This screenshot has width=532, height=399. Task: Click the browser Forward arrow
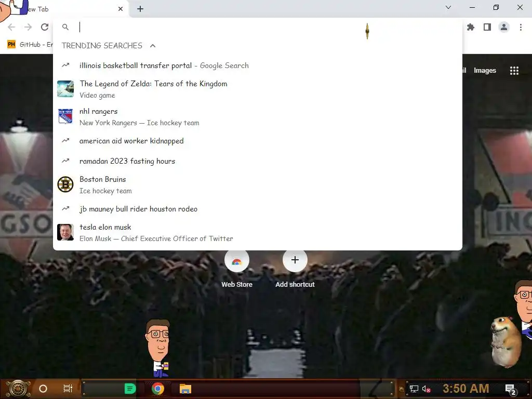(28, 27)
